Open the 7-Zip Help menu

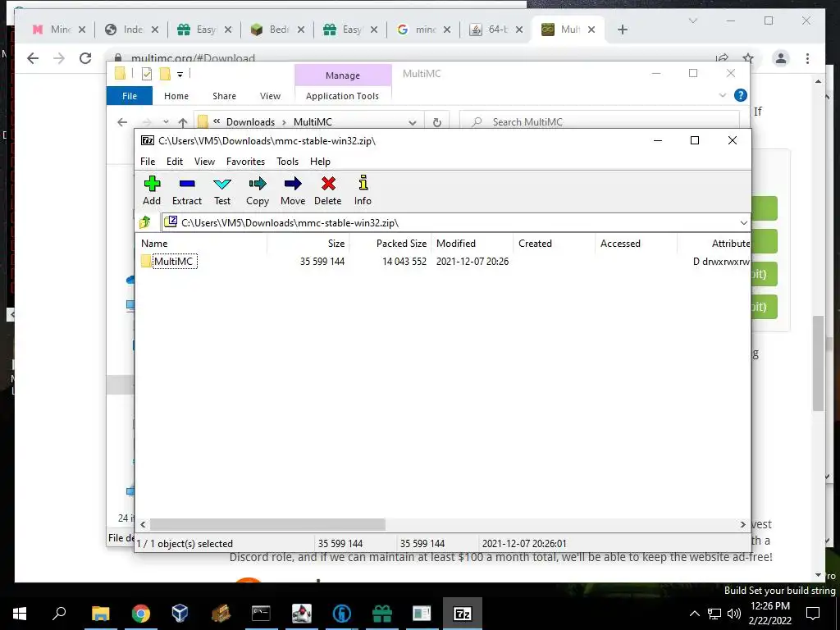pos(320,162)
